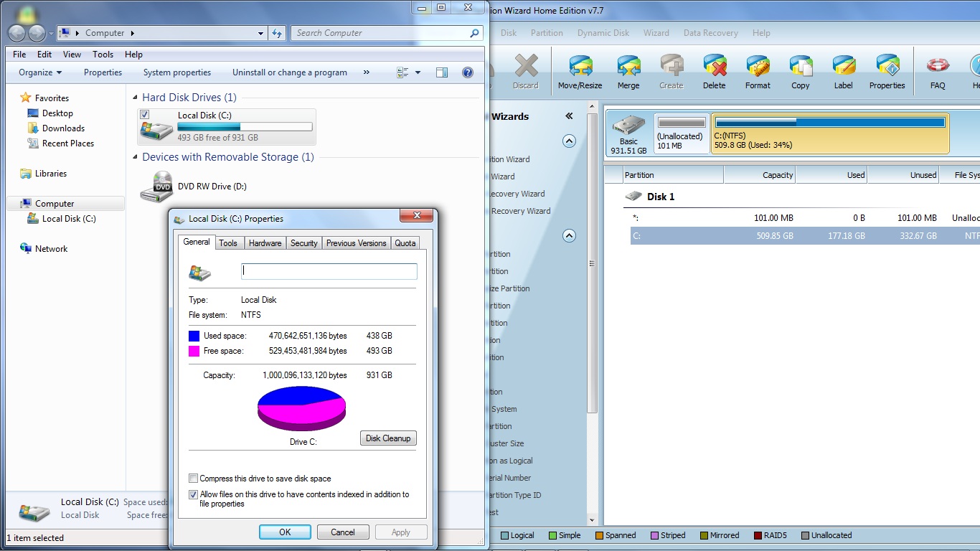The width and height of the screenshot is (980, 551).
Task: Open the Data Recovery menu
Action: point(710,33)
